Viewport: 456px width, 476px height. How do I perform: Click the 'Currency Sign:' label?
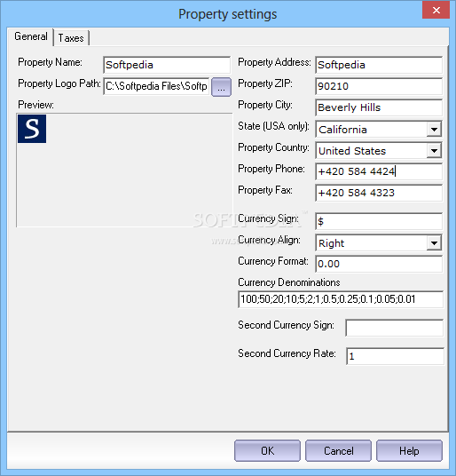pyautogui.click(x=268, y=218)
